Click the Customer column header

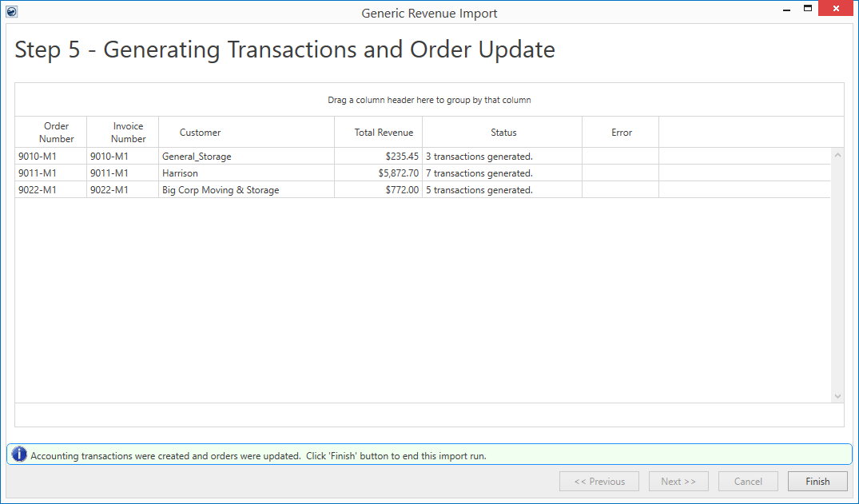[x=200, y=133]
